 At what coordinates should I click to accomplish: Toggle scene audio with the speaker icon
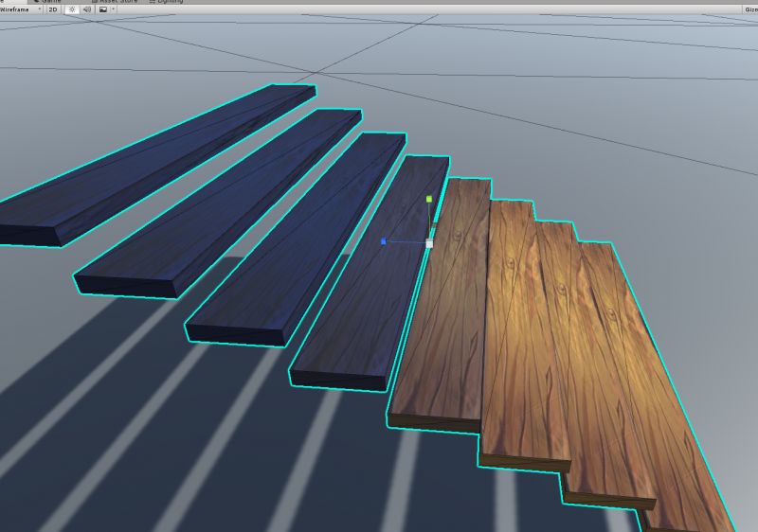(87, 9)
